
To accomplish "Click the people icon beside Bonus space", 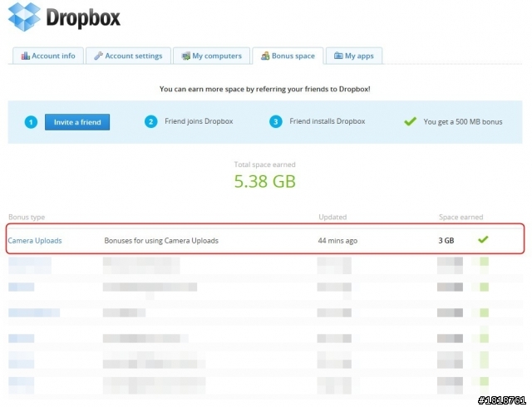I will (265, 56).
